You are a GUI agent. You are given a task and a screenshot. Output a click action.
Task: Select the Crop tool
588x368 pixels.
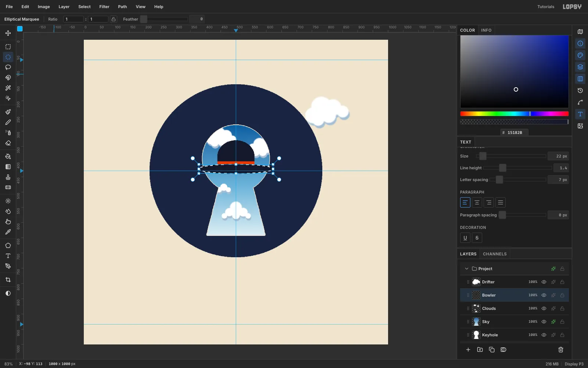point(8,280)
